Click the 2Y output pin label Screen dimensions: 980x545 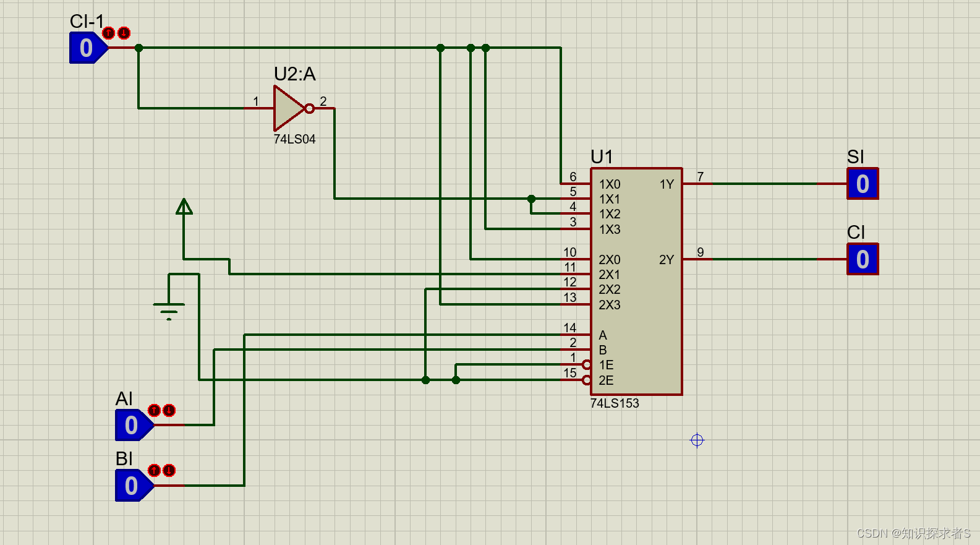667,260
